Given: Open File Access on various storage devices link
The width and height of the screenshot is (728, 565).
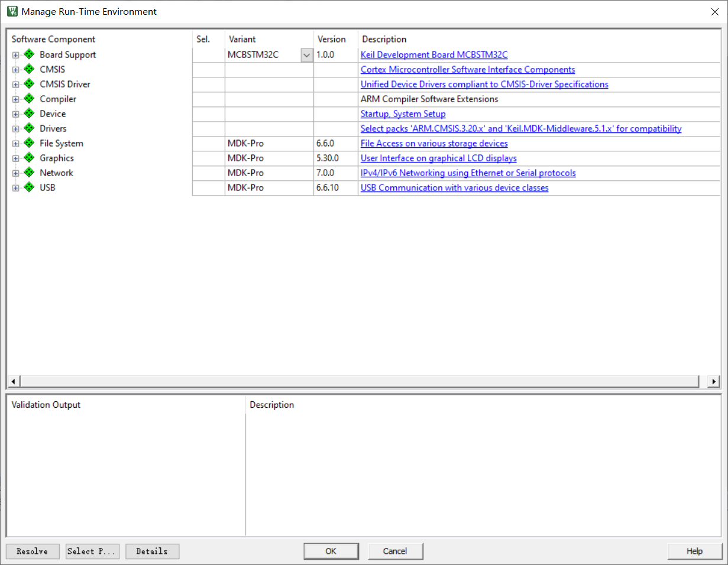Looking at the screenshot, I should [434, 143].
